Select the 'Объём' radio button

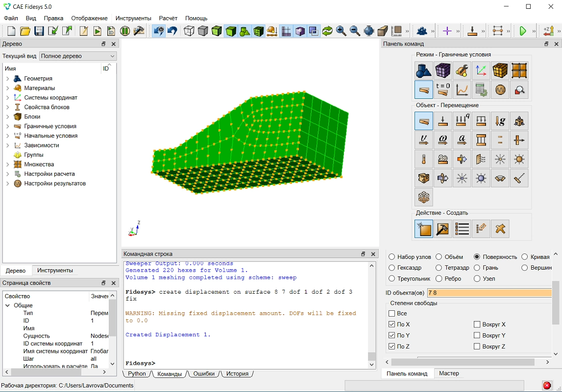click(439, 256)
